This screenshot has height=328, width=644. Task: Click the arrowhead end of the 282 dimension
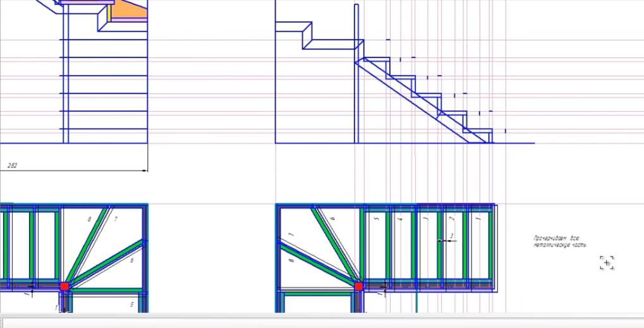(145, 170)
